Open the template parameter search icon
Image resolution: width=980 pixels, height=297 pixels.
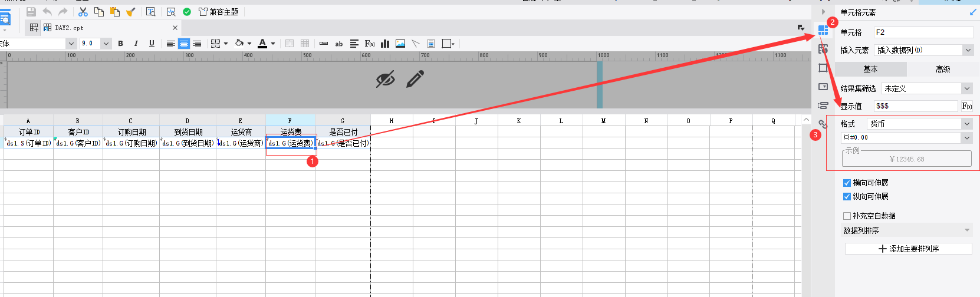(151, 12)
